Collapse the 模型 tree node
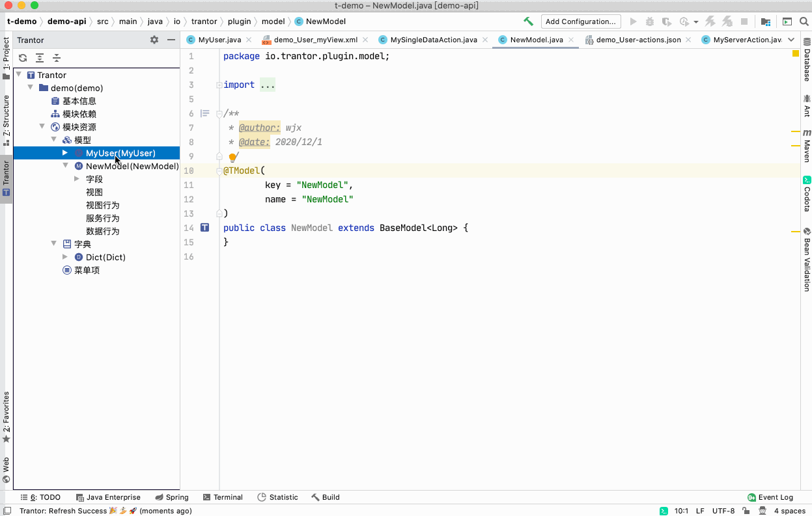812x516 pixels. tap(54, 140)
